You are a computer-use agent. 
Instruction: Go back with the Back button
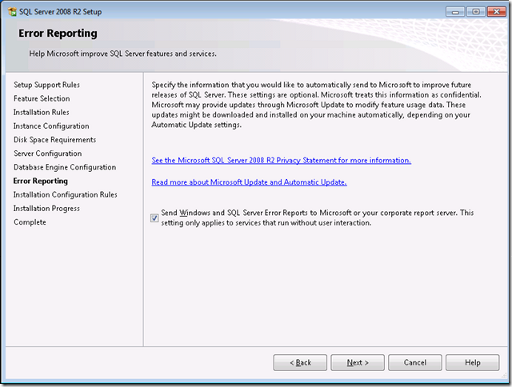300,362
